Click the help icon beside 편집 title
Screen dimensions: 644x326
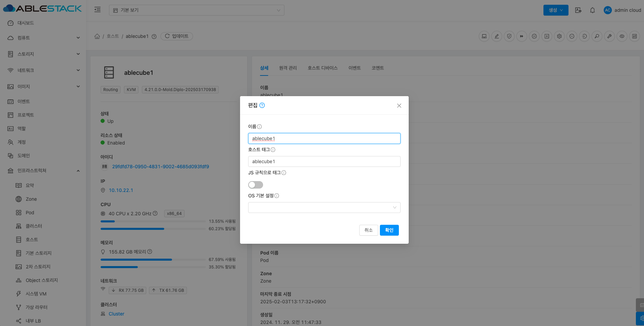pyautogui.click(x=262, y=105)
